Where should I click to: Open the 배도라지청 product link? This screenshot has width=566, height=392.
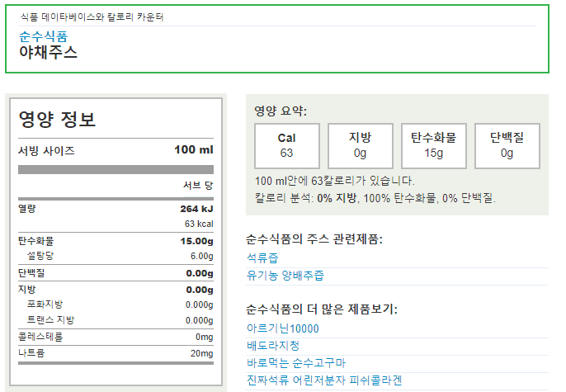pos(273,346)
